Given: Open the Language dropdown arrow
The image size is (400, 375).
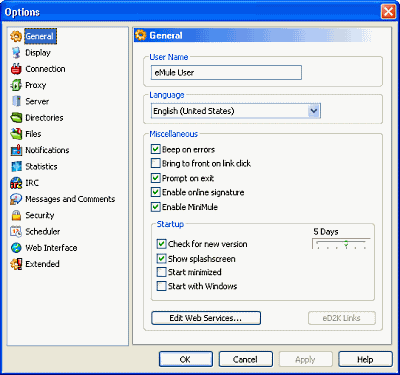Looking at the screenshot, I should click(314, 111).
